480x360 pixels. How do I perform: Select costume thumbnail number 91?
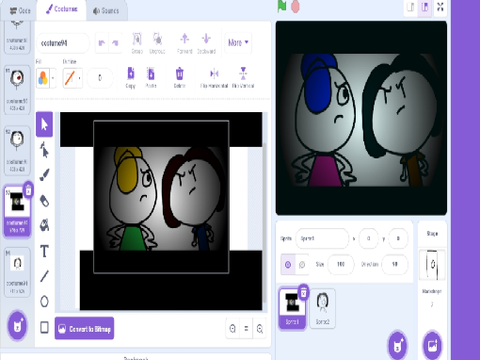17,90
